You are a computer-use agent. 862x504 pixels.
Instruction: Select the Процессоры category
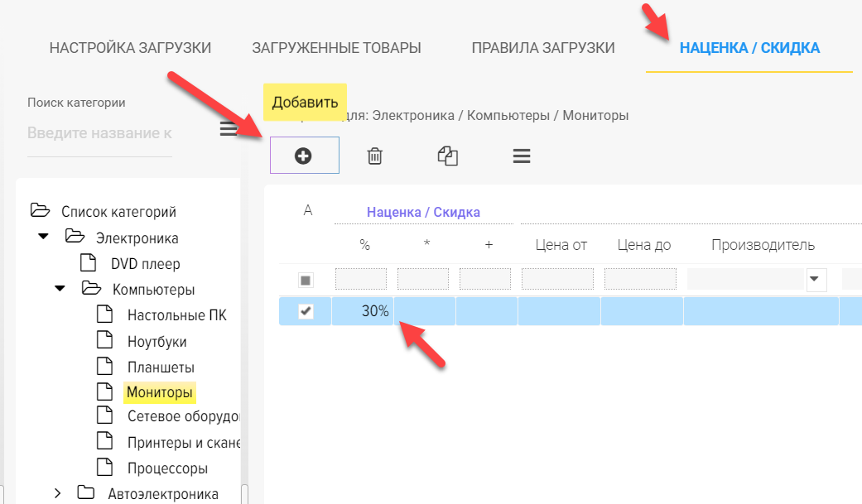pos(167,468)
